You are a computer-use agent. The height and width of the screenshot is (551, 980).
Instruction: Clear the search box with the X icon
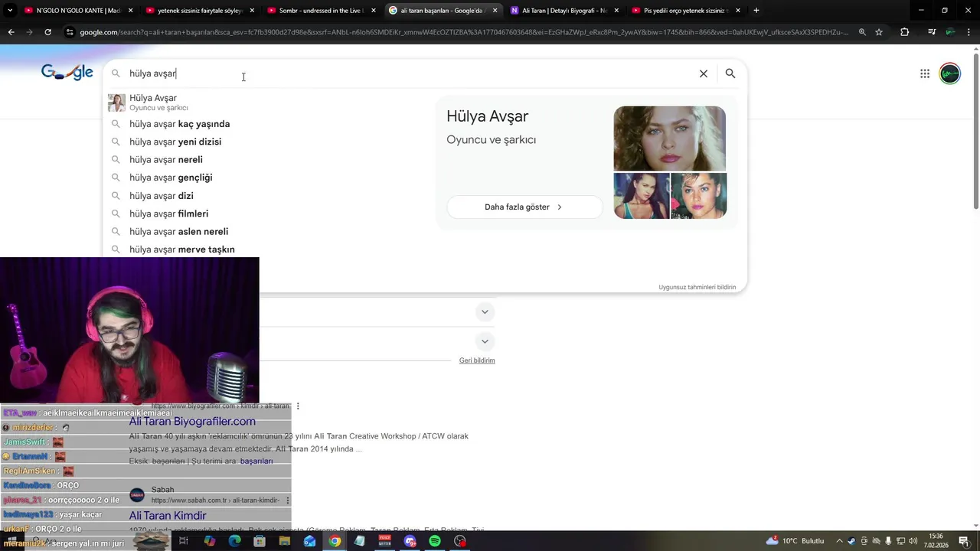coord(704,73)
